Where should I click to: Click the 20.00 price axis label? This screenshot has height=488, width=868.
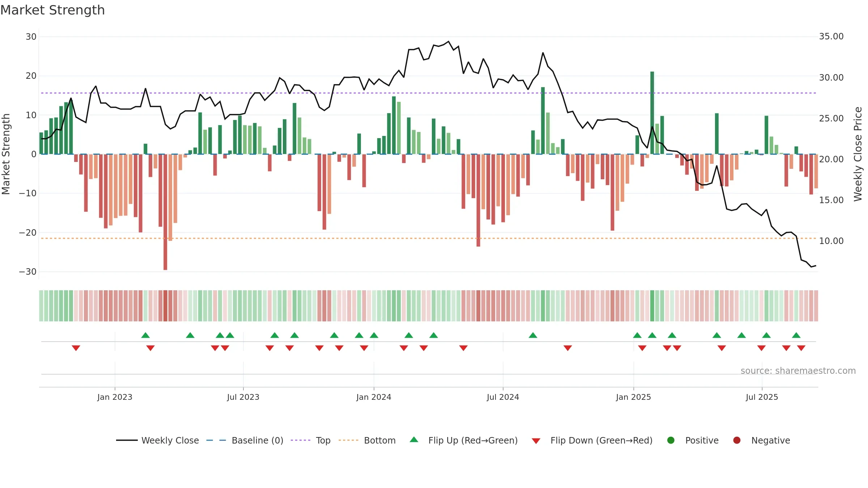(831, 159)
